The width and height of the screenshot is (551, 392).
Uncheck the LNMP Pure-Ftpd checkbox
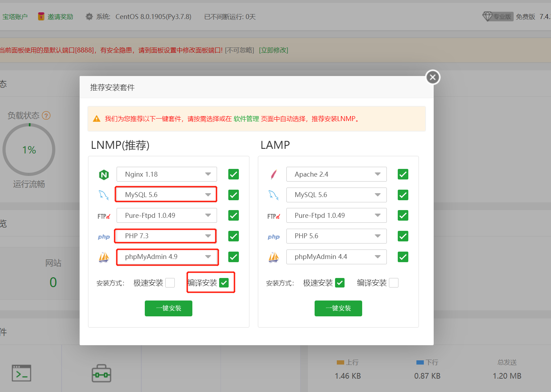click(234, 215)
